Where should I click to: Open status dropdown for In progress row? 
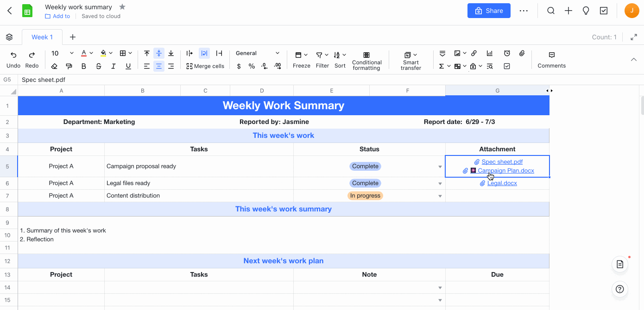click(x=440, y=196)
